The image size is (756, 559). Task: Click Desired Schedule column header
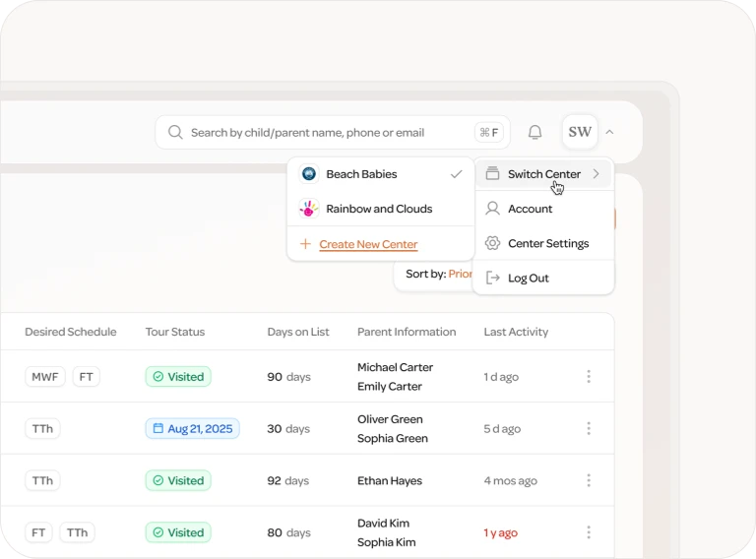[x=71, y=332]
